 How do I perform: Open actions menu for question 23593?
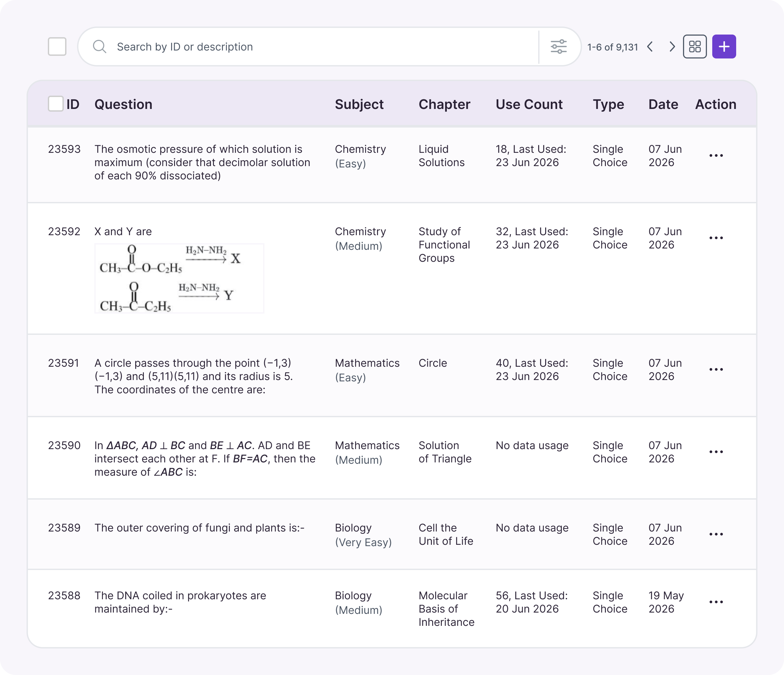pyautogui.click(x=716, y=155)
